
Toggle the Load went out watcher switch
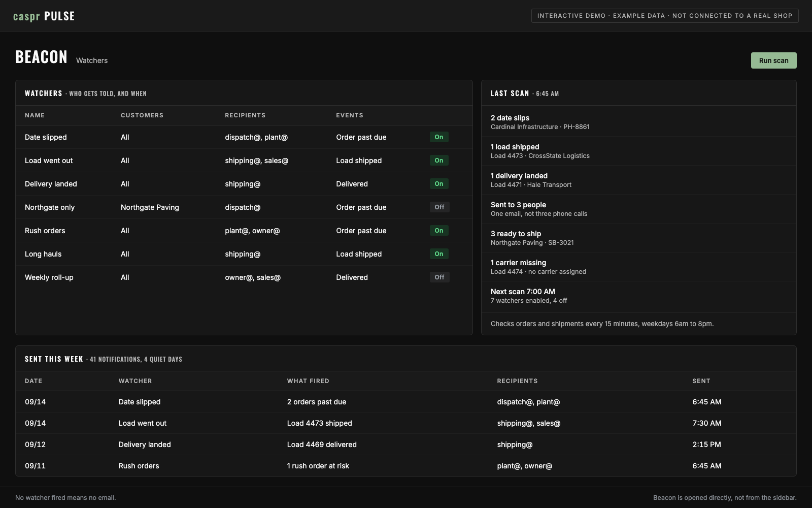tap(439, 161)
